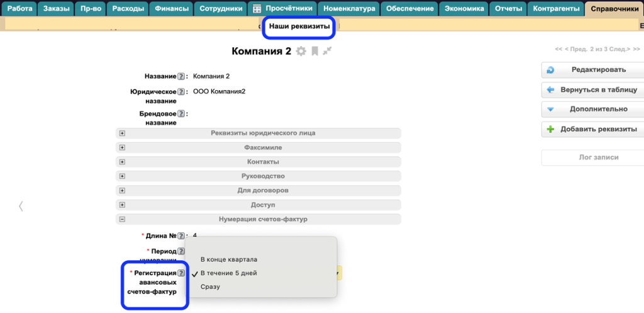Click the help icon next to Название
Screen dimensions: 644x313
[181, 76]
